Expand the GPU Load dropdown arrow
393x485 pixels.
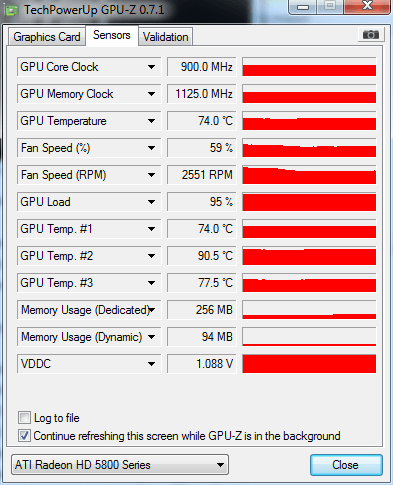pos(152,202)
